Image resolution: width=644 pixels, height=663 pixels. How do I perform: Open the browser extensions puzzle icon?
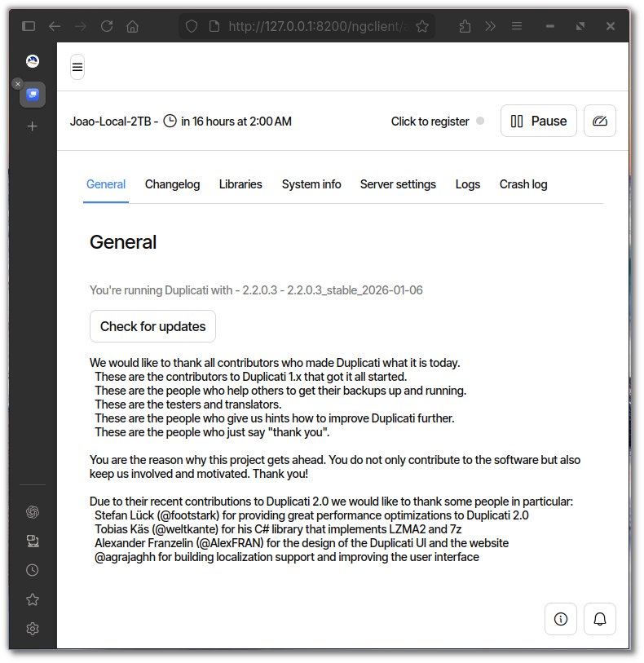(465, 26)
